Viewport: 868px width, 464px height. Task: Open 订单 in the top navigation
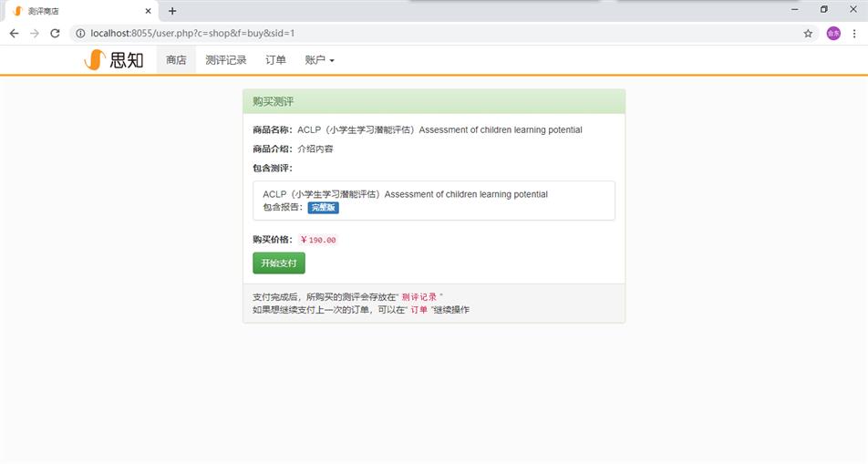(275, 60)
